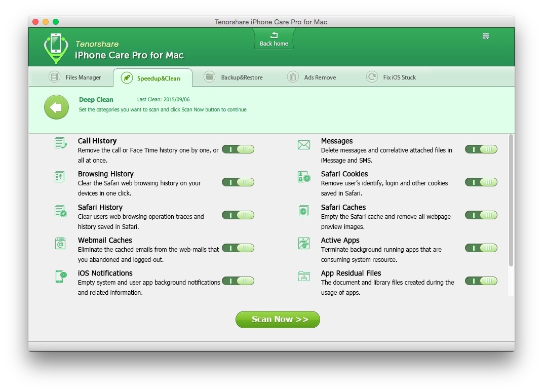Switch to the Files Manager tab

click(x=75, y=77)
